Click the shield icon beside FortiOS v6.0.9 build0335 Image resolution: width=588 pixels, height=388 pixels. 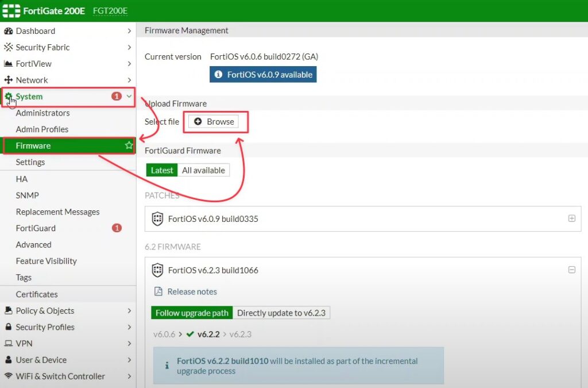(x=157, y=219)
